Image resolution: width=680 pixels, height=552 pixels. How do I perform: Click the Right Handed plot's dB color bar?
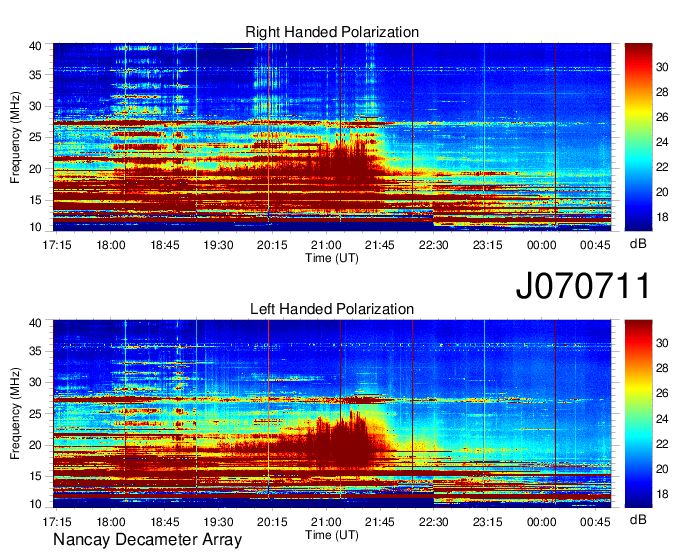click(x=638, y=137)
